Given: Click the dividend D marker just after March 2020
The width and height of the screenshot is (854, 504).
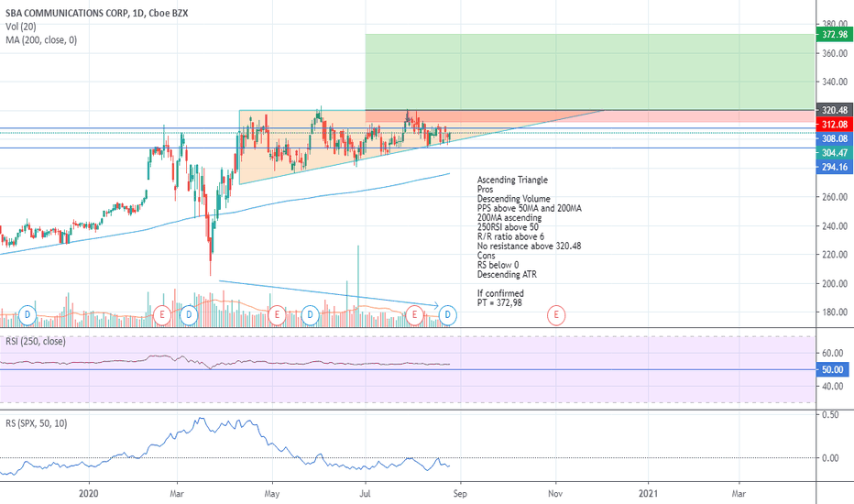Looking at the screenshot, I should [x=189, y=315].
